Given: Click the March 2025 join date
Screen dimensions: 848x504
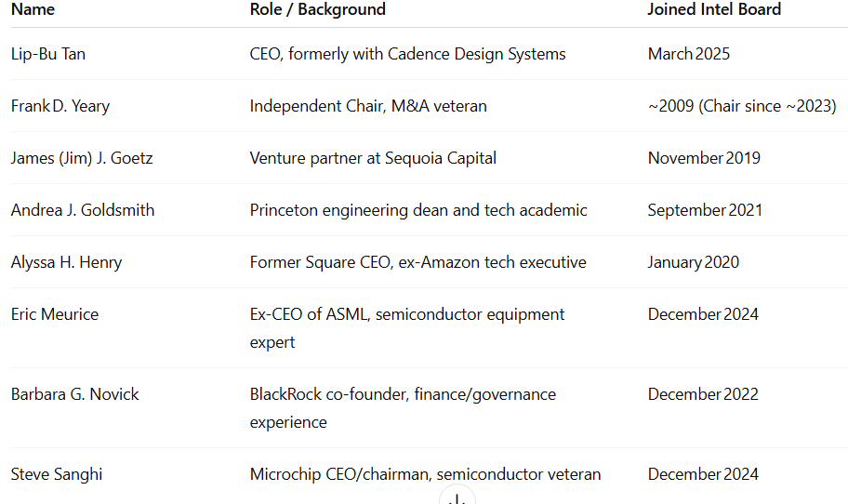Looking at the screenshot, I should [689, 54].
